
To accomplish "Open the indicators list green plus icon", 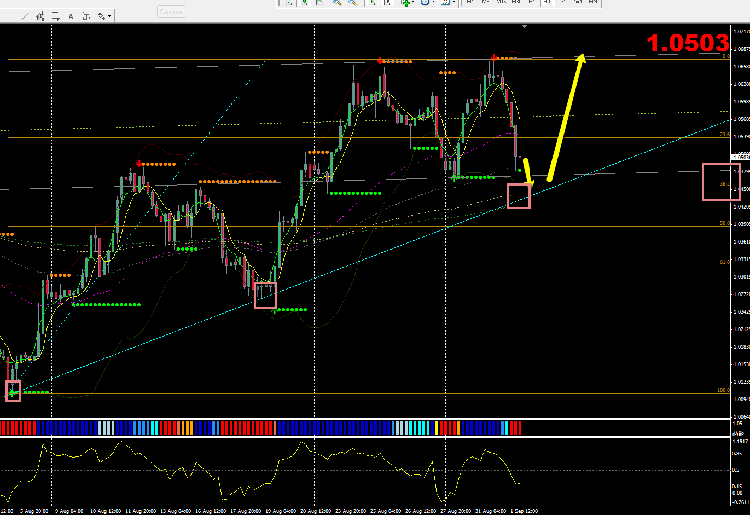I will (406, 2).
